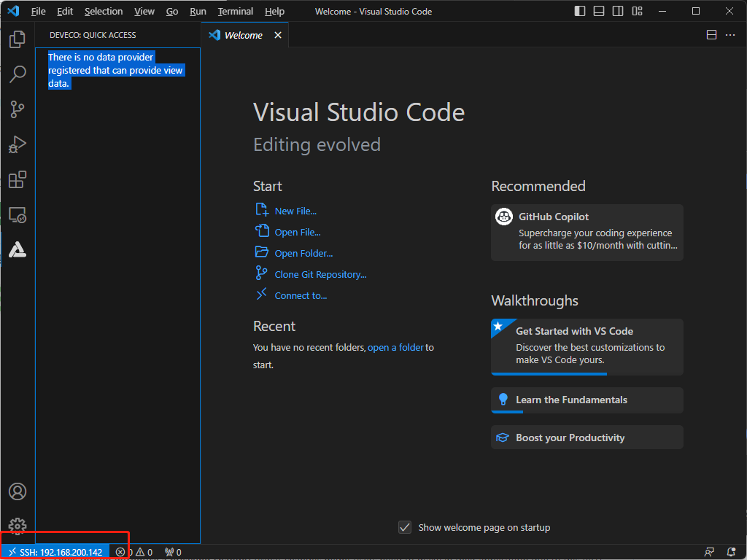Click the SSH: 192.168.200.142 remote indicator
The image size is (747, 560).
tap(55, 552)
